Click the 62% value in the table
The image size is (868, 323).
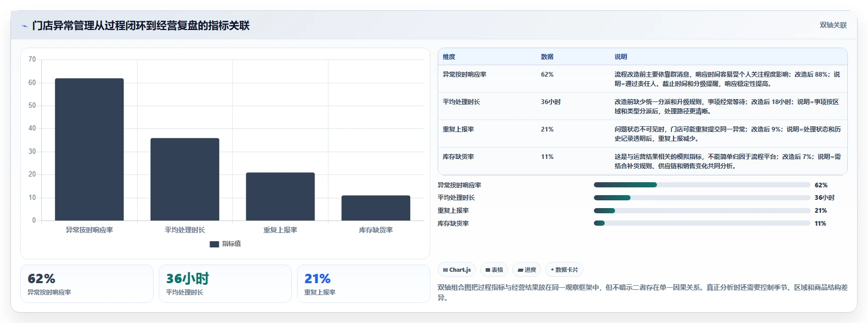pyautogui.click(x=547, y=75)
